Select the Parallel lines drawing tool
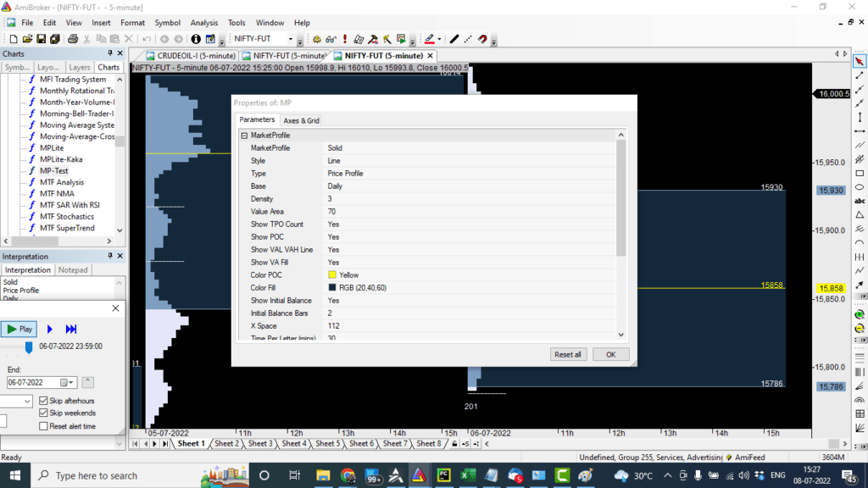This screenshot has width=868, height=488. pos(860,145)
